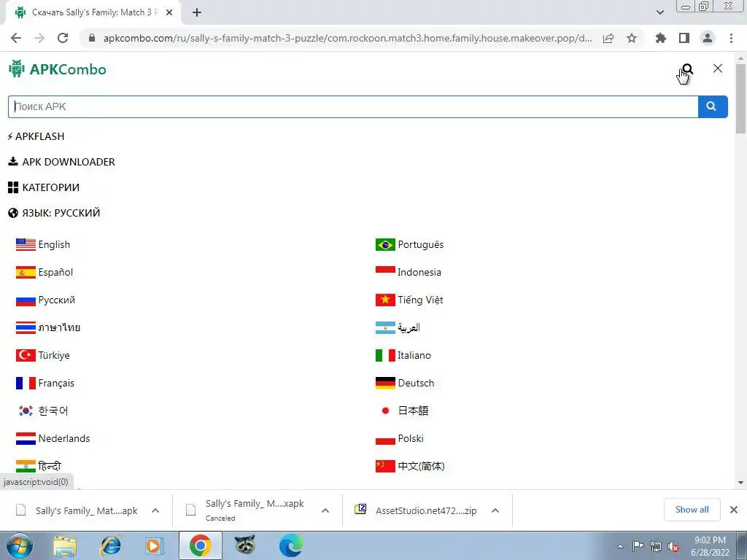Open Microsoft Edge from taskbar

[x=290, y=545]
